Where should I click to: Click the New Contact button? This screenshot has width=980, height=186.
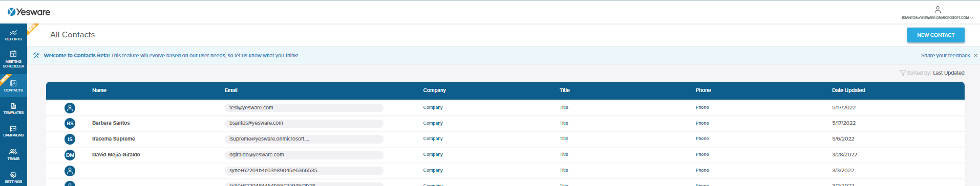click(x=935, y=35)
